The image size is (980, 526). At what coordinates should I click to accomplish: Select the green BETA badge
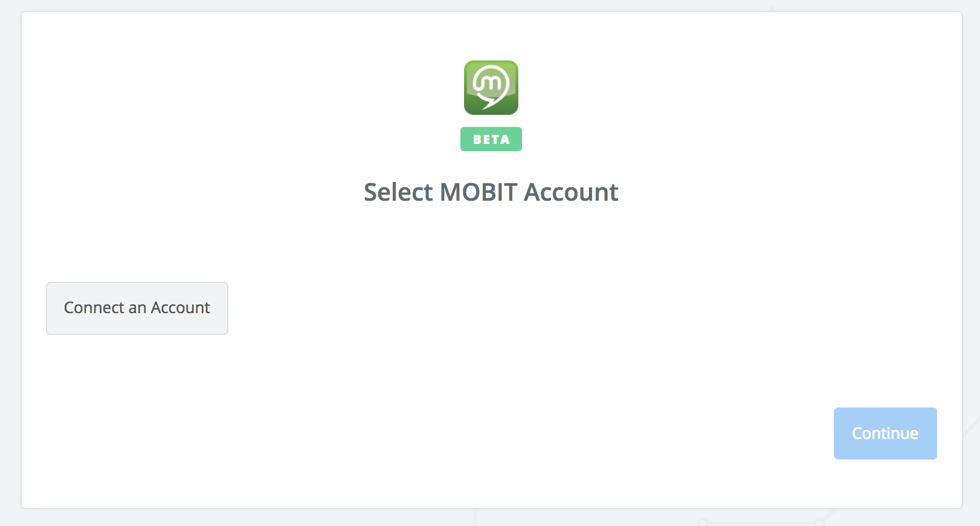click(x=491, y=139)
